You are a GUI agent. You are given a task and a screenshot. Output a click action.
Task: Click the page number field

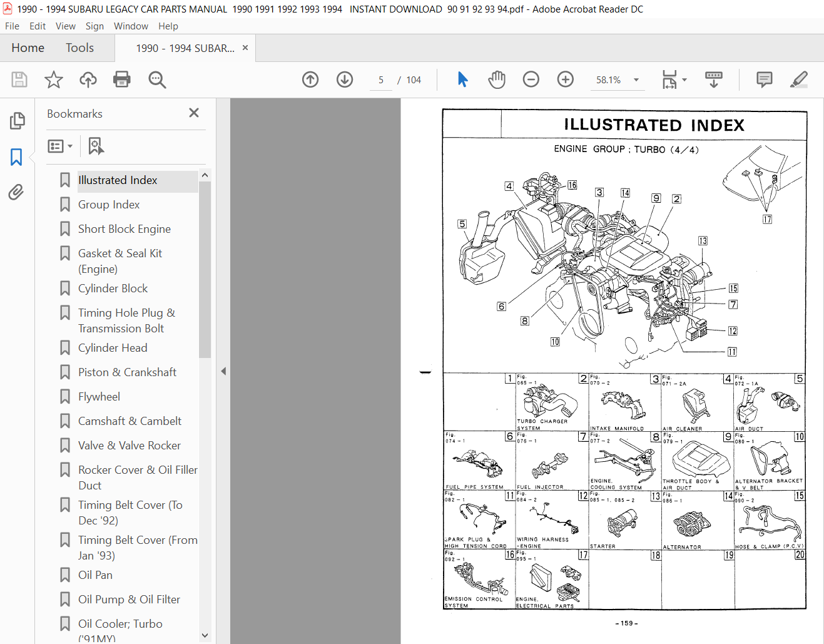(380, 79)
